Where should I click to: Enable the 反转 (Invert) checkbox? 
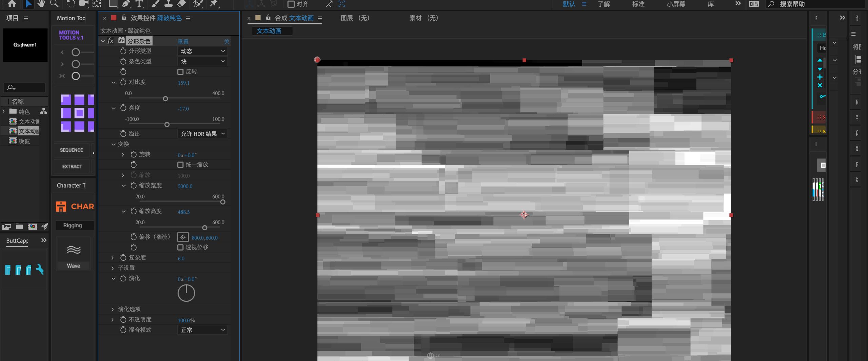(180, 72)
